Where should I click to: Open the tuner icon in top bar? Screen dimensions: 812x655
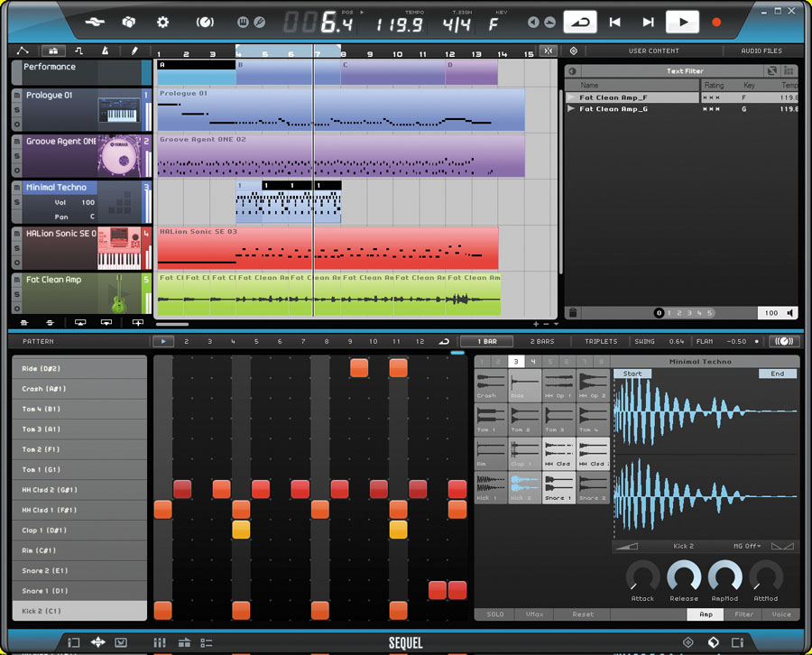(205, 22)
